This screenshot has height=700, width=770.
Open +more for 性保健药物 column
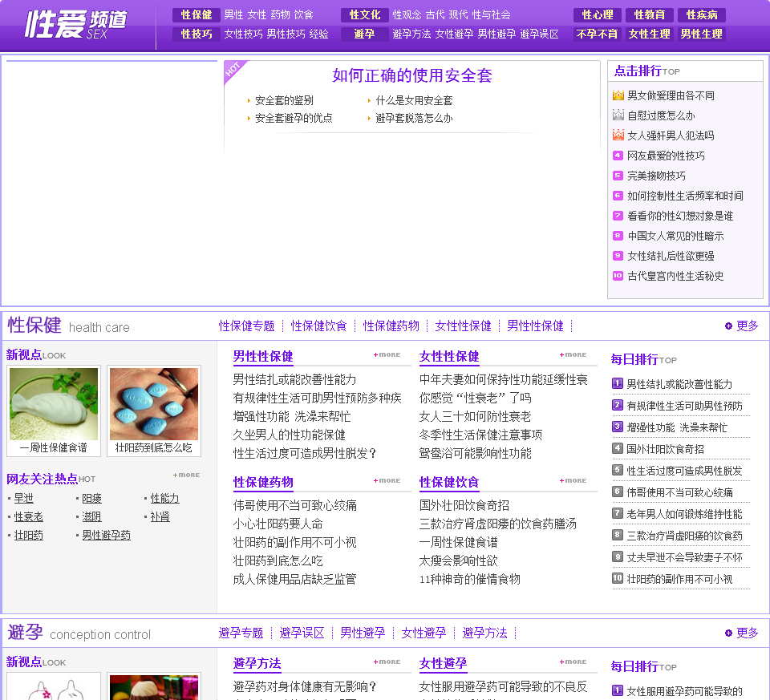387,480
